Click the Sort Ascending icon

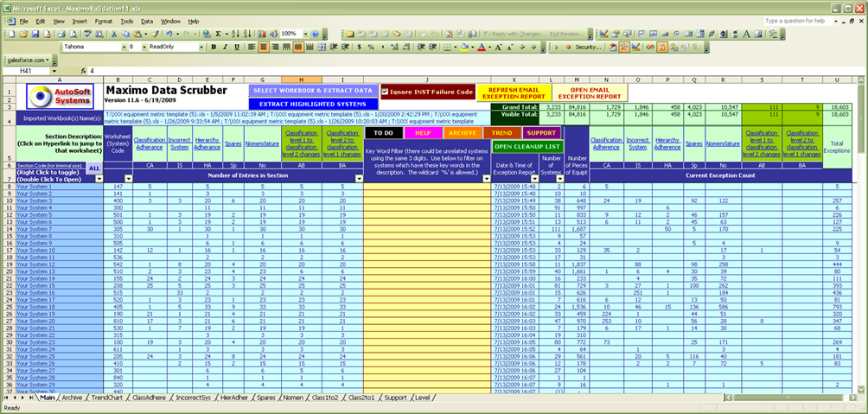(235, 34)
